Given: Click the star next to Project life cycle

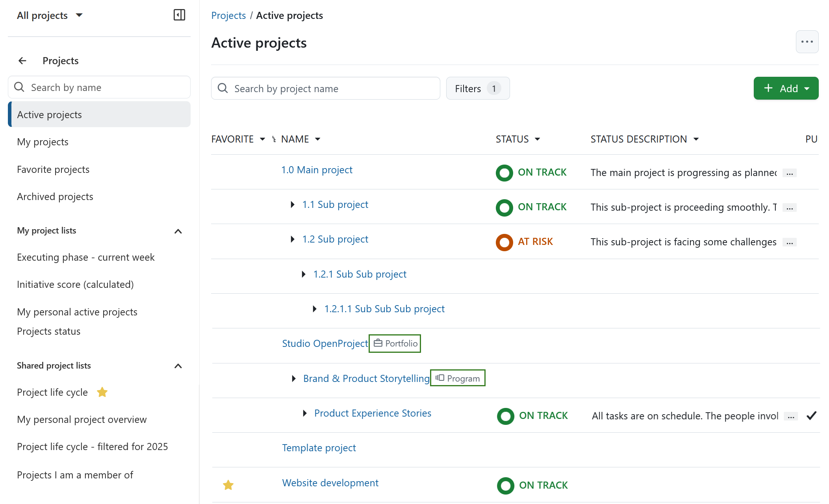Looking at the screenshot, I should pyautogui.click(x=102, y=392).
